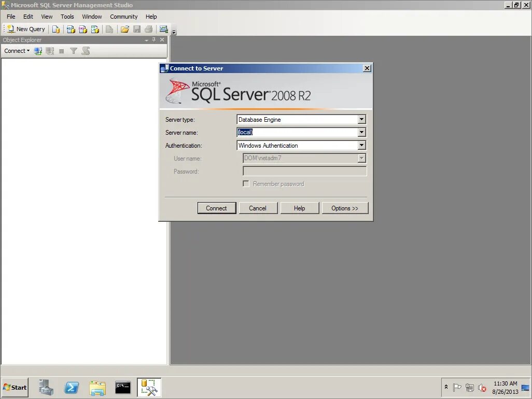Viewport: 532px width, 399px height.
Task: Toggle Object Explorer auto-hide pin
Action: pyautogui.click(x=153, y=40)
